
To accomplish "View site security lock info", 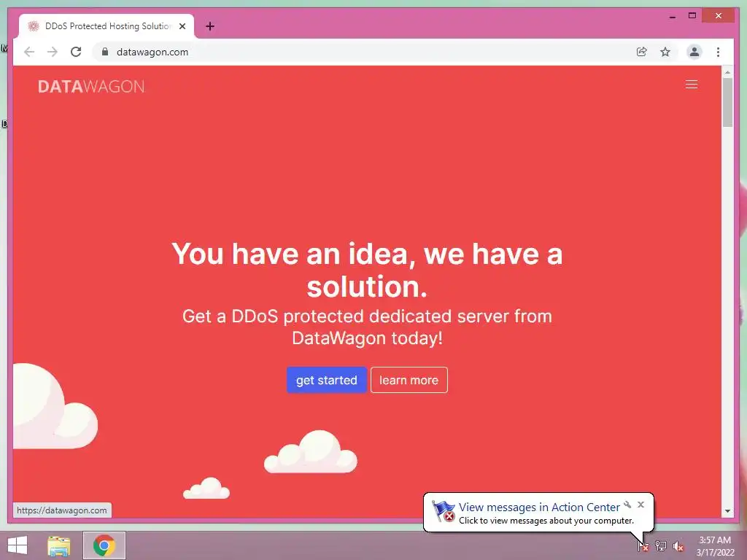I will point(105,52).
